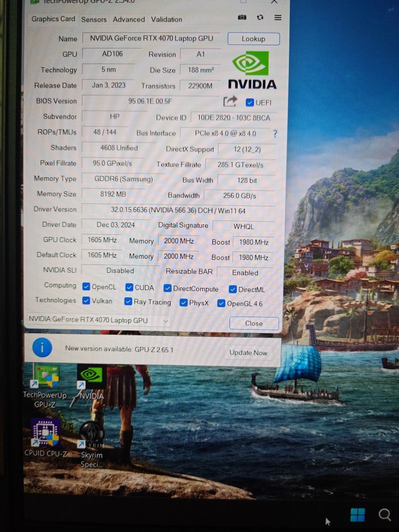Screen dimensions: 399x532
Task: Click the GPU Clock 1605 MHz value
Action: point(102,240)
